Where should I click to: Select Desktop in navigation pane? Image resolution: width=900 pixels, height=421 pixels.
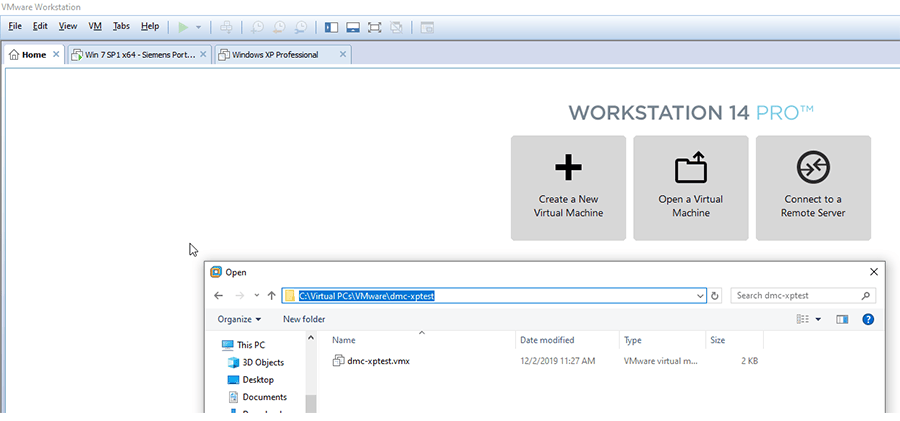tap(251, 380)
